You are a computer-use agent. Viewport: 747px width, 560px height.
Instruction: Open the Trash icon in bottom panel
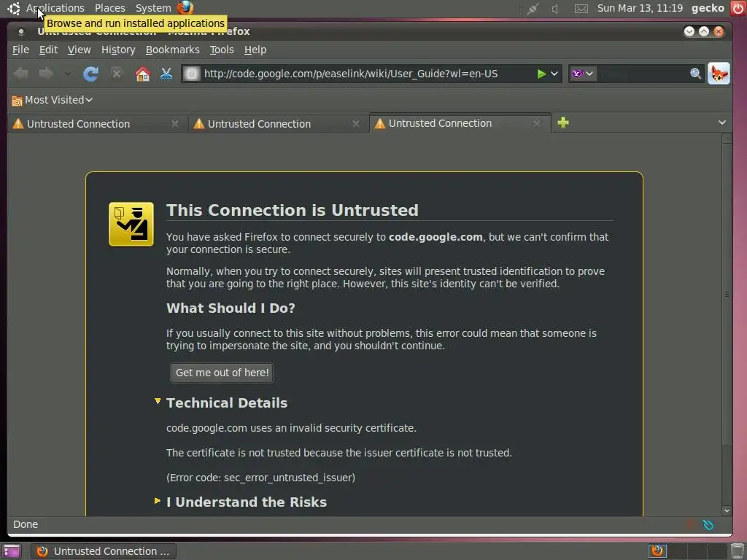[738, 551]
